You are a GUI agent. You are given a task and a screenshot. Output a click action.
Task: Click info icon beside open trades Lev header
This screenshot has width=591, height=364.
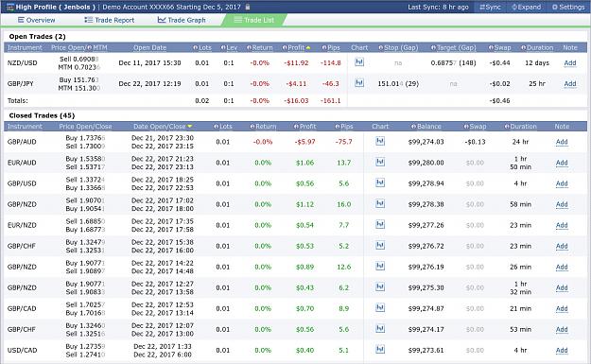pos(223,48)
